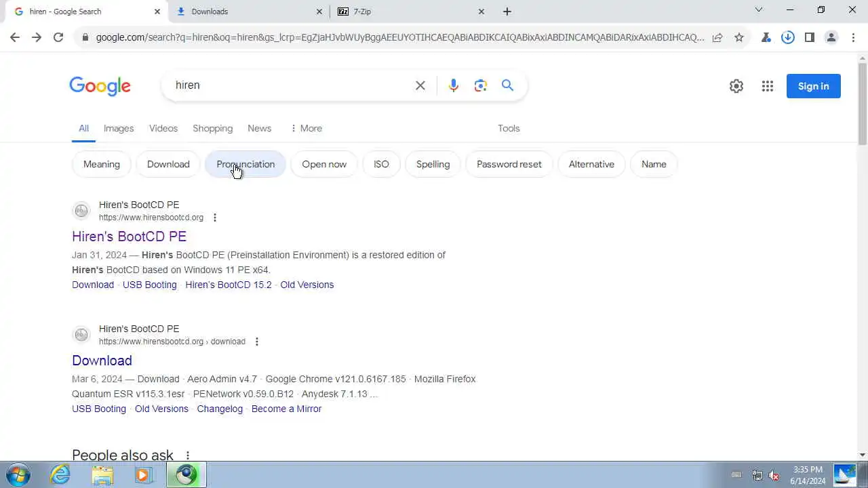The width and height of the screenshot is (868, 488).
Task: Click the Spelling suggestion chip
Action: 433,164
